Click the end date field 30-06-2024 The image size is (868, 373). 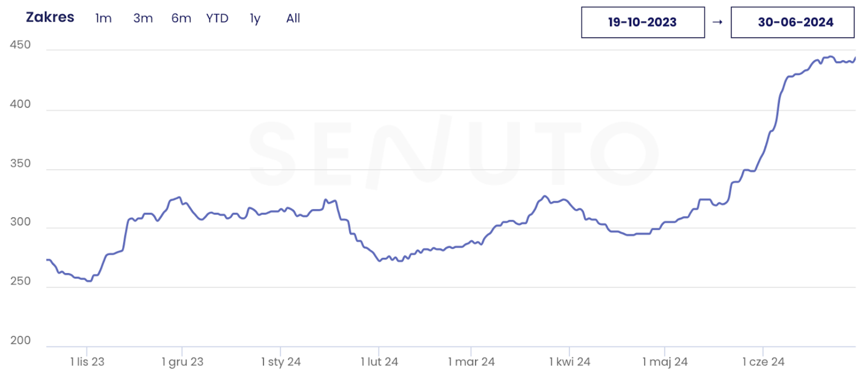click(x=792, y=22)
